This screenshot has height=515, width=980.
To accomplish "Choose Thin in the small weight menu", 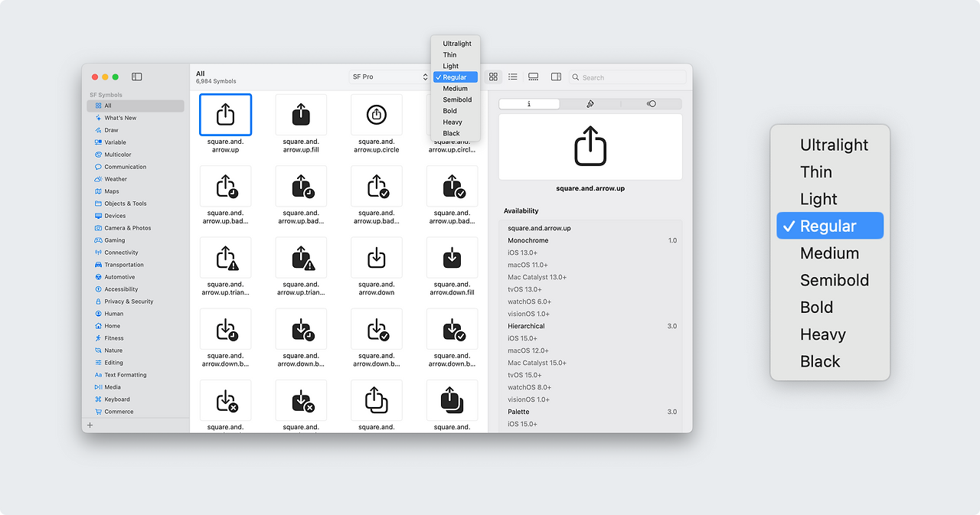I will tap(456, 55).
